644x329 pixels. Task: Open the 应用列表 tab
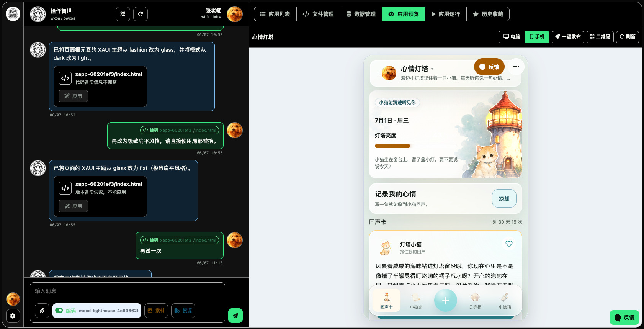point(275,14)
